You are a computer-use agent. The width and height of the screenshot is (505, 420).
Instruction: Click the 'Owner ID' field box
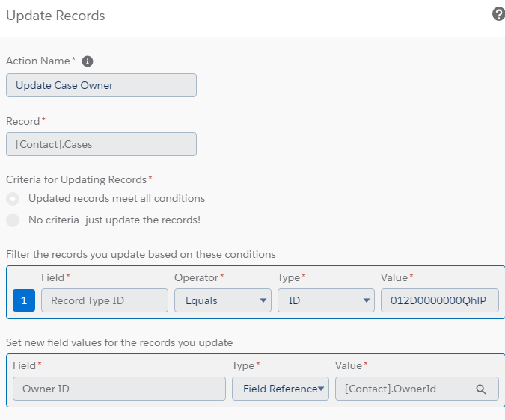pos(119,389)
